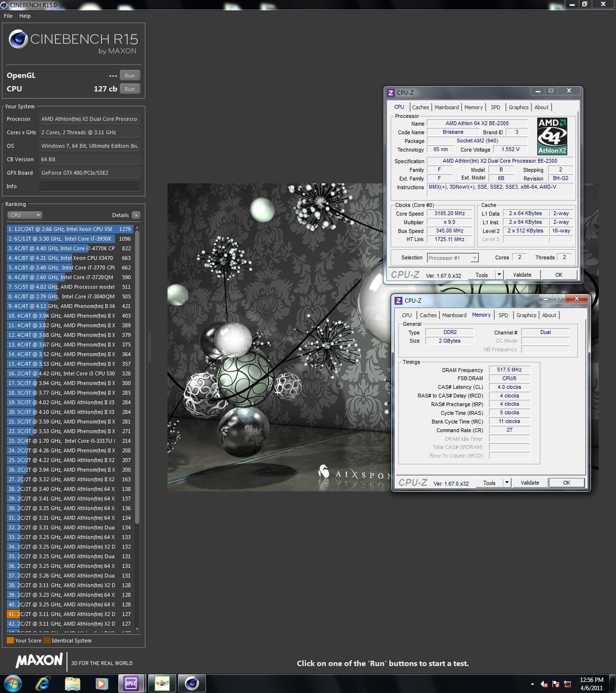The image size is (616, 693).
Task: Open the File menu
Action: coord(8,16)
